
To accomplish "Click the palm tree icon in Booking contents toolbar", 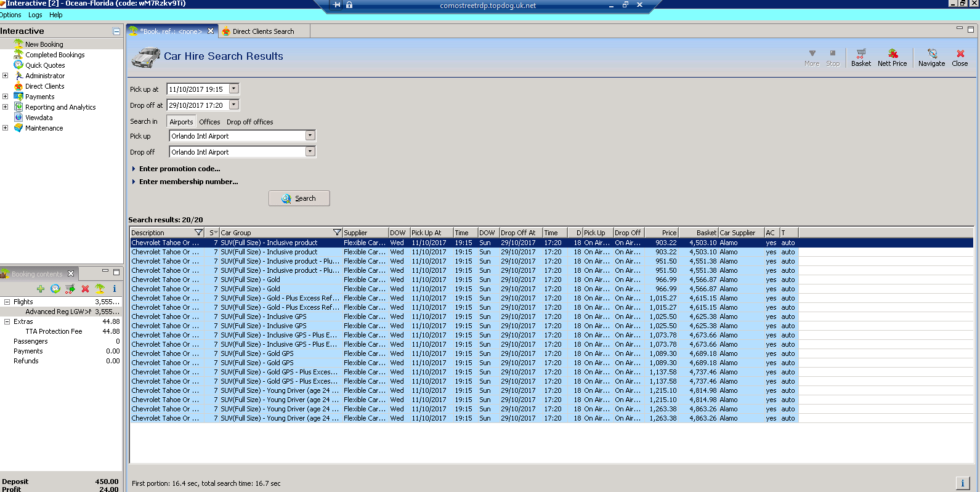I will tap(100, 289).
